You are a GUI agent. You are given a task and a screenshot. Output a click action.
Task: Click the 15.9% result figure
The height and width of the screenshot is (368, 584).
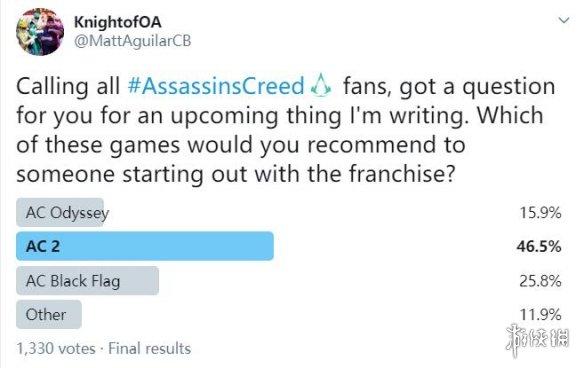tap(540, 213)
